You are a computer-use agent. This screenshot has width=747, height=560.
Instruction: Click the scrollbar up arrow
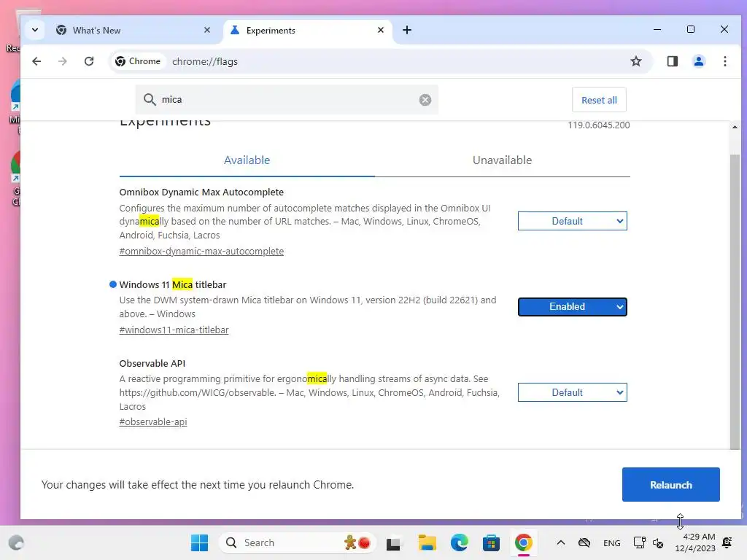[735, 127]
